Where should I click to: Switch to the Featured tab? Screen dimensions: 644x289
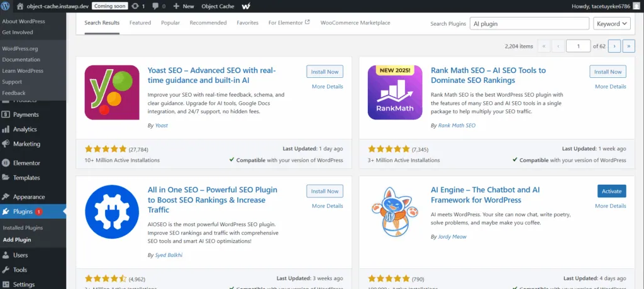140,23
